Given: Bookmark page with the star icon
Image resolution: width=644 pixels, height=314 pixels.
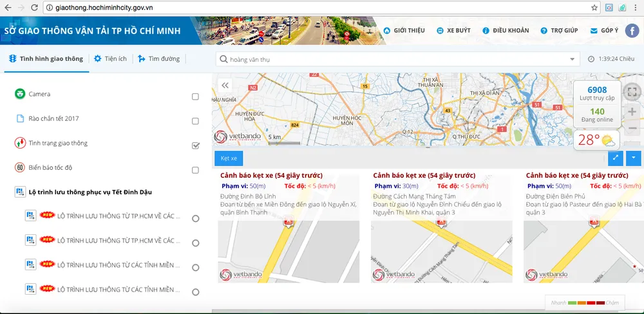Looking at the screenshot, I should 594,7.
